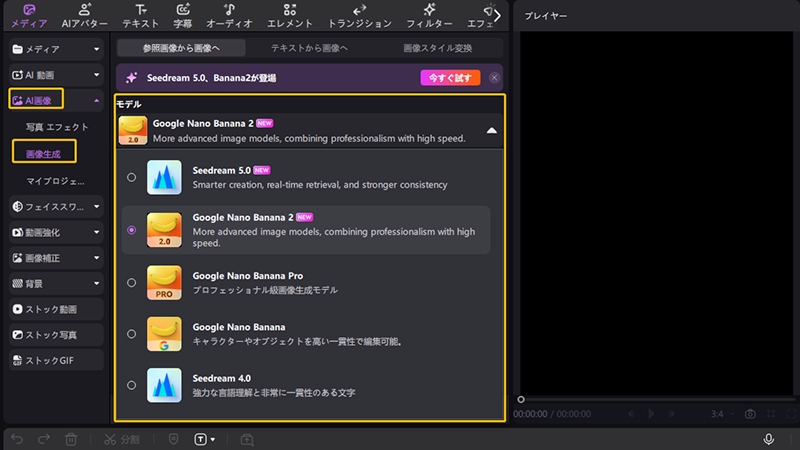Click the player play button
The width and height of the screenshot is (800, 450).
(x=651, y=414)
